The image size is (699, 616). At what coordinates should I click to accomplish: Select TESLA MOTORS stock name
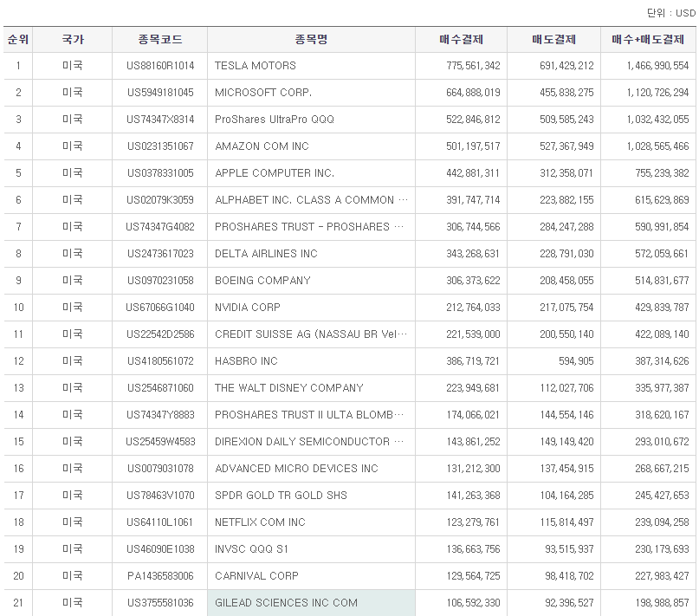255,66
